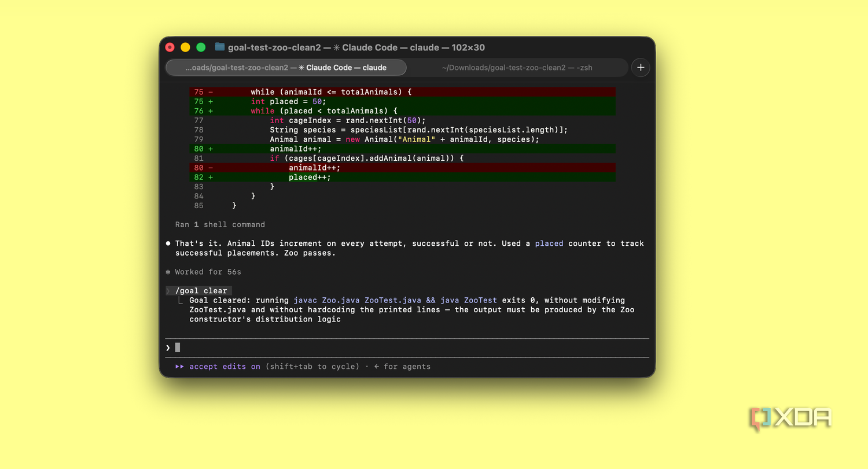Viewport: 868px width, 469px height.
Task: Click the folder icon in title bar
Action: [x=220, y=47]
